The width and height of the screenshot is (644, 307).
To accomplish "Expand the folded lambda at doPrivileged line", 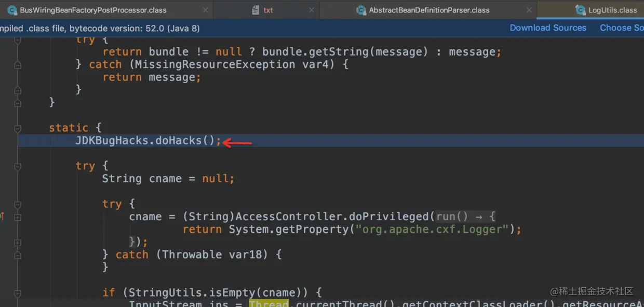I will click(18, 217).
